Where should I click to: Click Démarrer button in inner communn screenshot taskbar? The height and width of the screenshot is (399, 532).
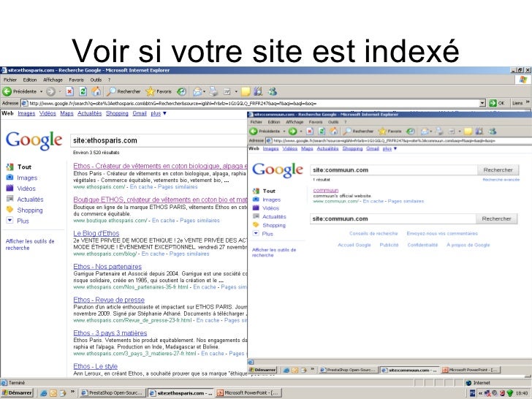(263, 370)
